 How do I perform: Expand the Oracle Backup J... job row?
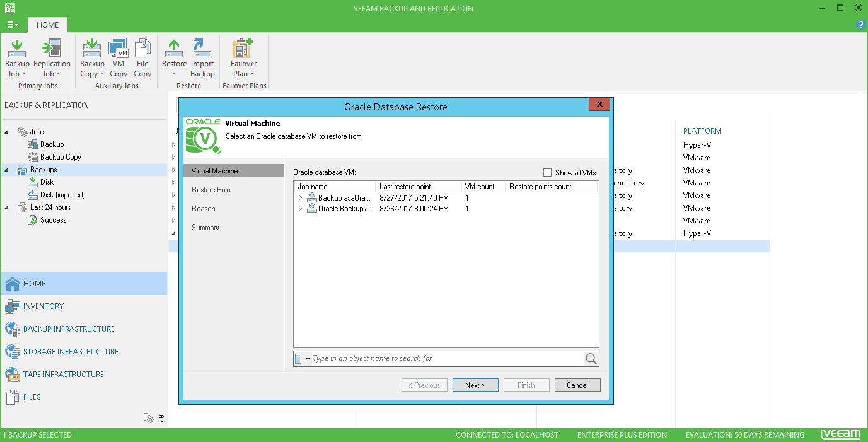[301, 209]
